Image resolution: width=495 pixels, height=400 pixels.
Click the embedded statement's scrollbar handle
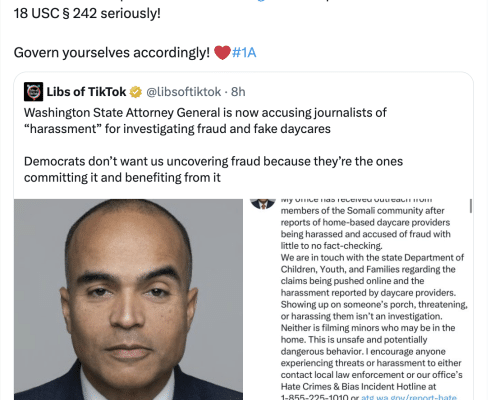click(x=471, y=206)
